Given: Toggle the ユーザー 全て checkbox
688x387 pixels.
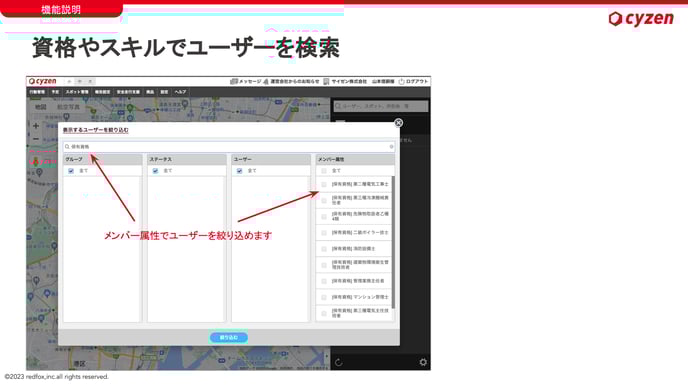Looking at the screenshot, I should [240, 171].
